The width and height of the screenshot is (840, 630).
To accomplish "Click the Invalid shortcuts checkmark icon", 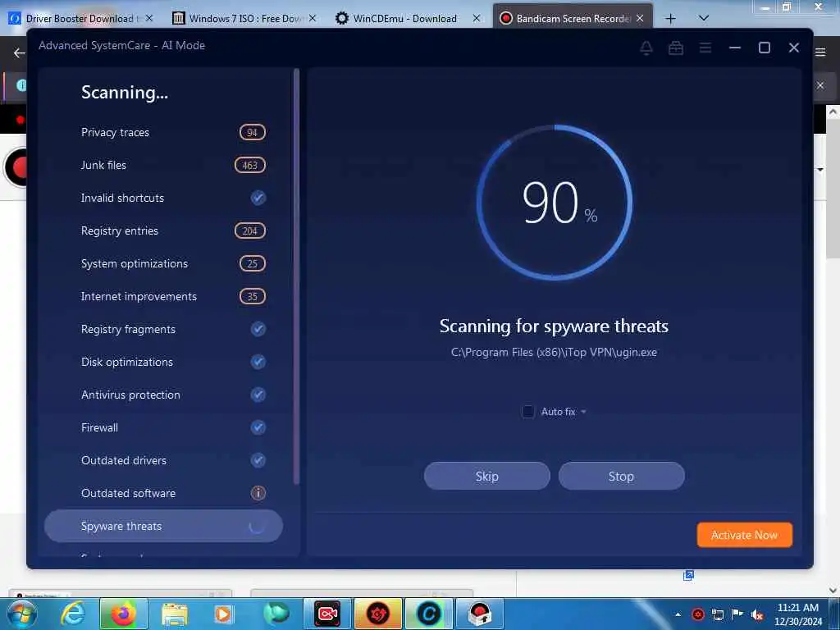I will pos(258,198).
